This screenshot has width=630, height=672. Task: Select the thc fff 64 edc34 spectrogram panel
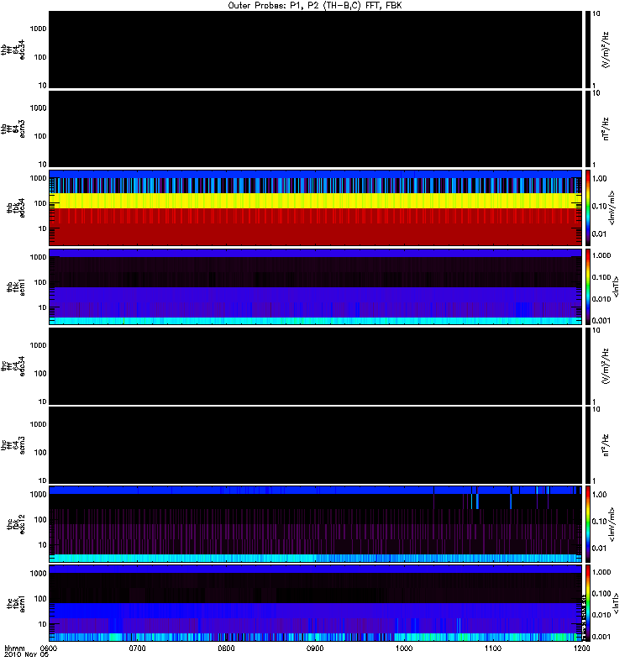click(316, 366)
